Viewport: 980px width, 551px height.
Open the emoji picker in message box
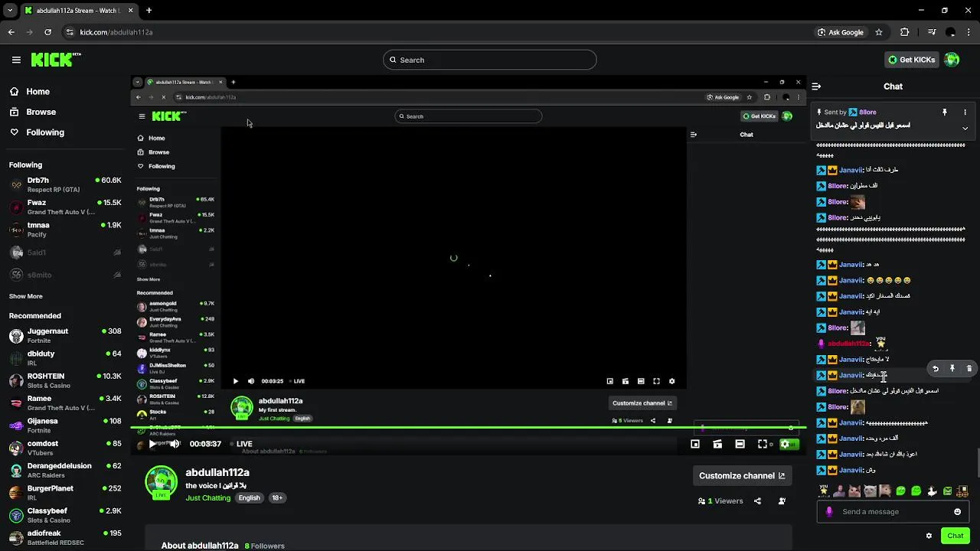point(957,512)
